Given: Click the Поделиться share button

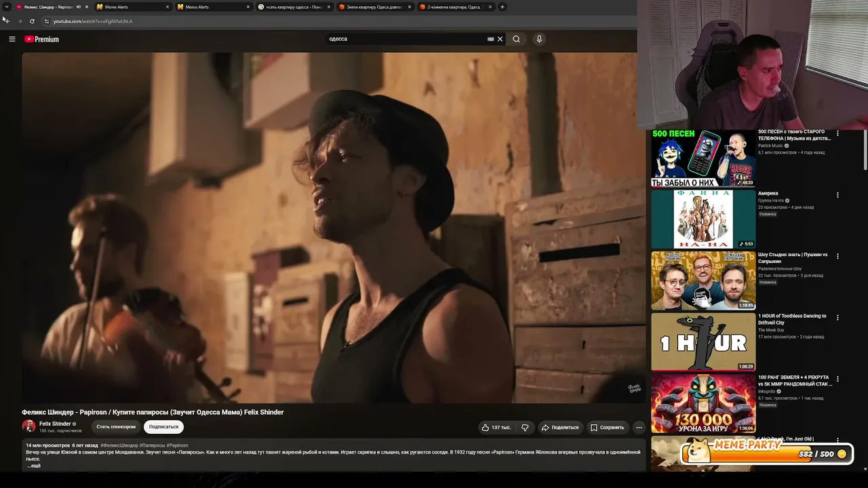Looking at the screenshot, I should coord(560,428).
